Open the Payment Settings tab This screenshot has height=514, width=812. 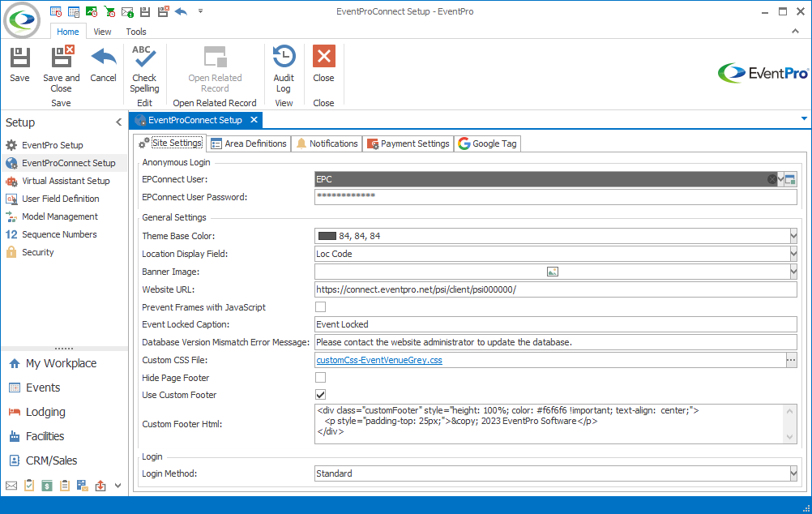click(x=408, y=143)
